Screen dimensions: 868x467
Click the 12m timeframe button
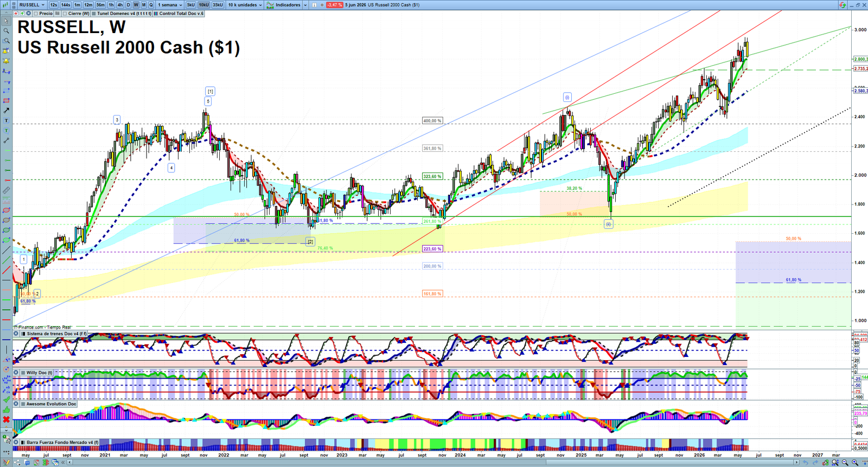[x=88, y=5]
